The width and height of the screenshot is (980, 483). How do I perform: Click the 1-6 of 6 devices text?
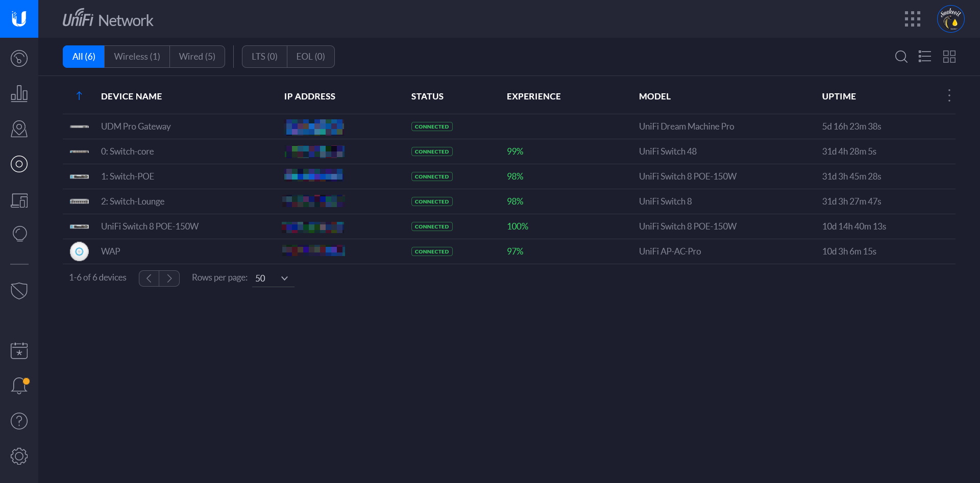pos(97,277)
